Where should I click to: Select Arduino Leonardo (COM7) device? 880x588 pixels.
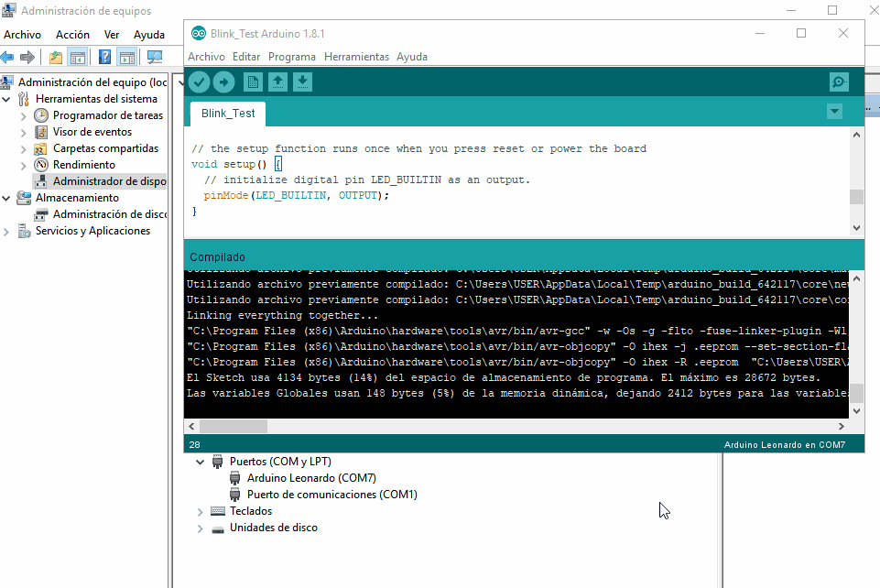pyautogui.click(x=311, y=478)
